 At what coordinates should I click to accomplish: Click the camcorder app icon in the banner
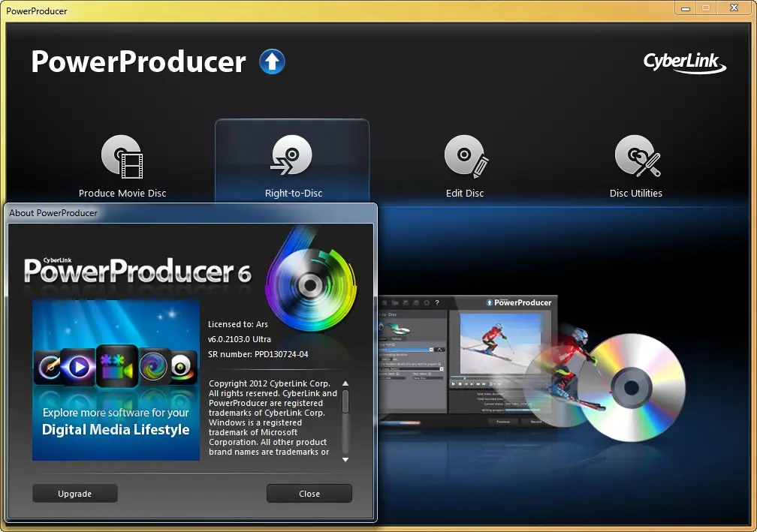117,365
